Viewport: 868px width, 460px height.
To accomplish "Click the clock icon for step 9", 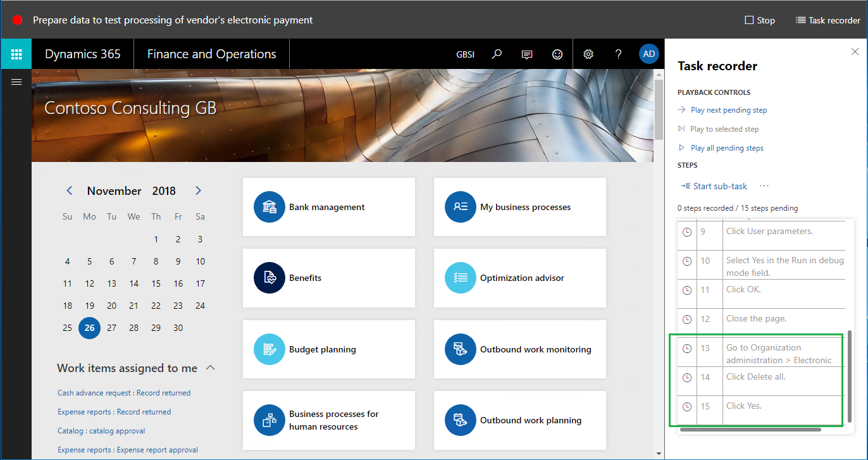I will pyautogui.click(x=687, y=232).
